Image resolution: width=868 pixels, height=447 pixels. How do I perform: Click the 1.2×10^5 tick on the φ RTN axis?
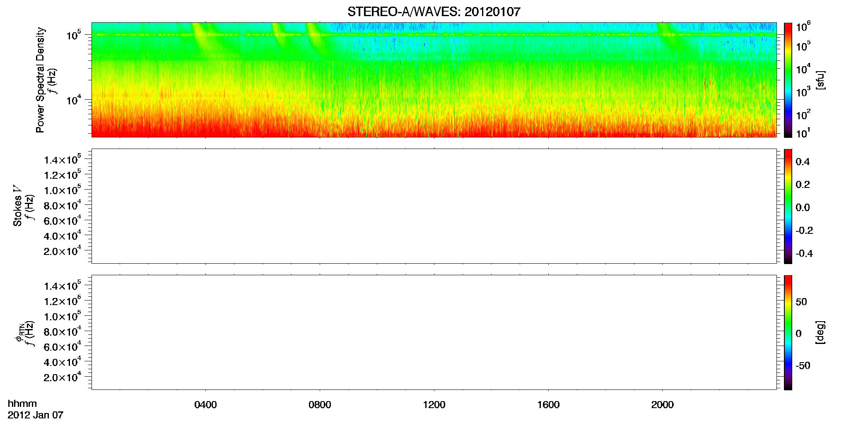tap(63, 301)
